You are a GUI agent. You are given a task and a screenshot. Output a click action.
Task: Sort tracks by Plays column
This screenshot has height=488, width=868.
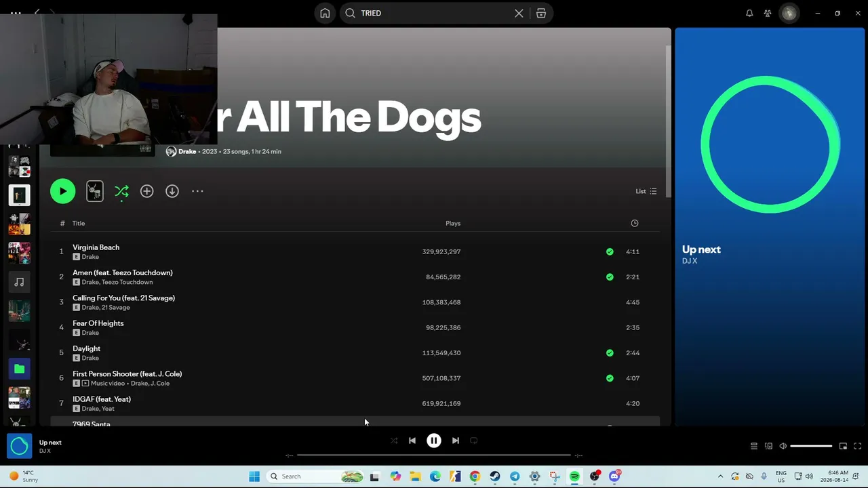click(x=453, y=223)
